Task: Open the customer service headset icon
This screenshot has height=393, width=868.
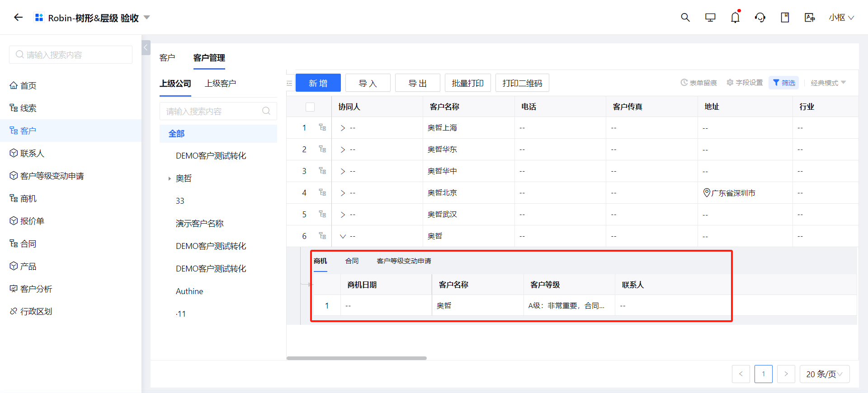Action: tap(760, 17)
